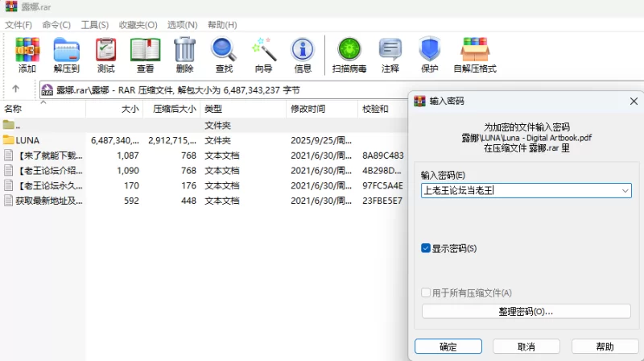Click the packed size value 448
This screenshot has width=644, height=361.
pos(188,201)
